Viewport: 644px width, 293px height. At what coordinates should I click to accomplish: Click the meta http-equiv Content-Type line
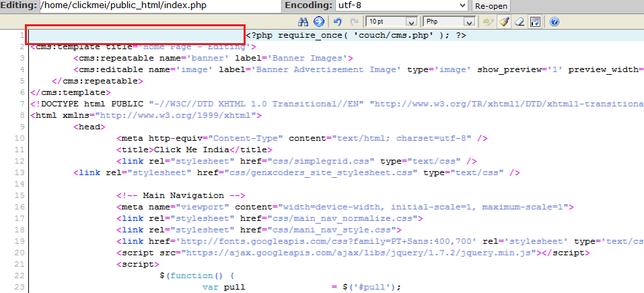pyautogui.click(x=302, y=139)
